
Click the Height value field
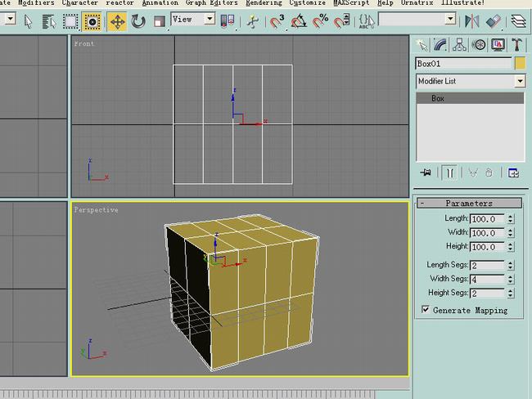pyautogui.click(x=487, y=247)
